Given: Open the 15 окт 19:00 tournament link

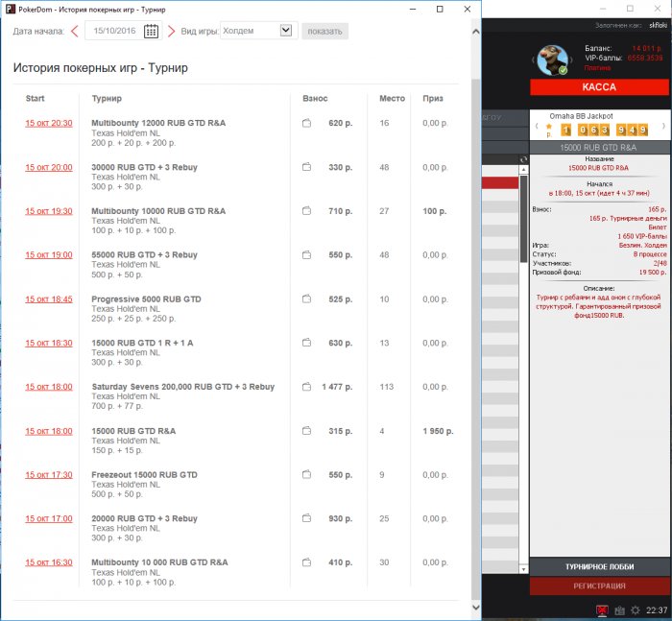Looking at the screenshot, I should [x=48, y=254].
